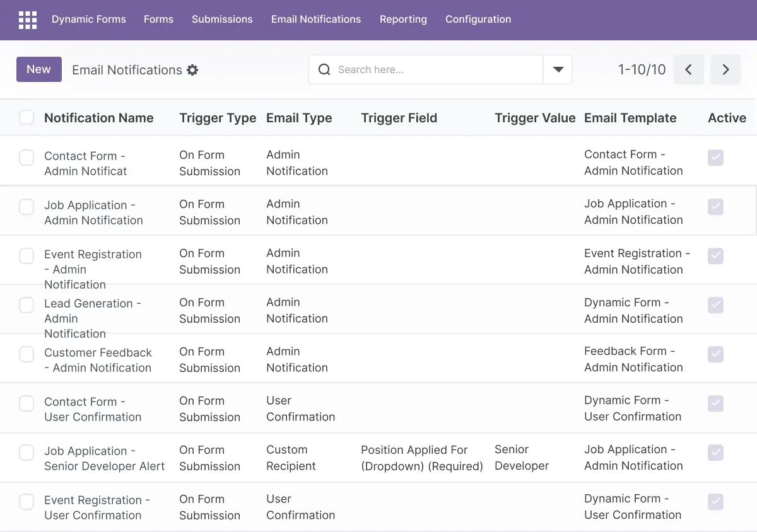Open the Email Notifications gear settings
The height and width of the screenshot is (532, 757).
(192, 70)
